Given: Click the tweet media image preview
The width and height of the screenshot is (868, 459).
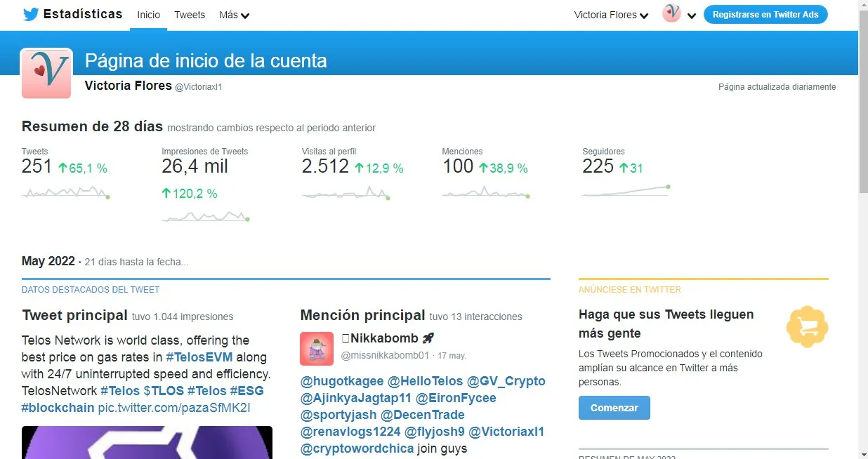Looking at the screenshot, I should pyautogui.click(x=147, y=442).
